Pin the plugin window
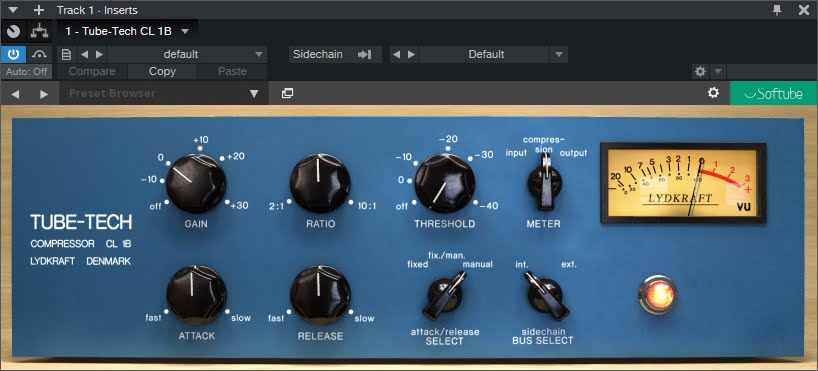The width and height of the screenshot is (818, 371). tap(777, 10)
